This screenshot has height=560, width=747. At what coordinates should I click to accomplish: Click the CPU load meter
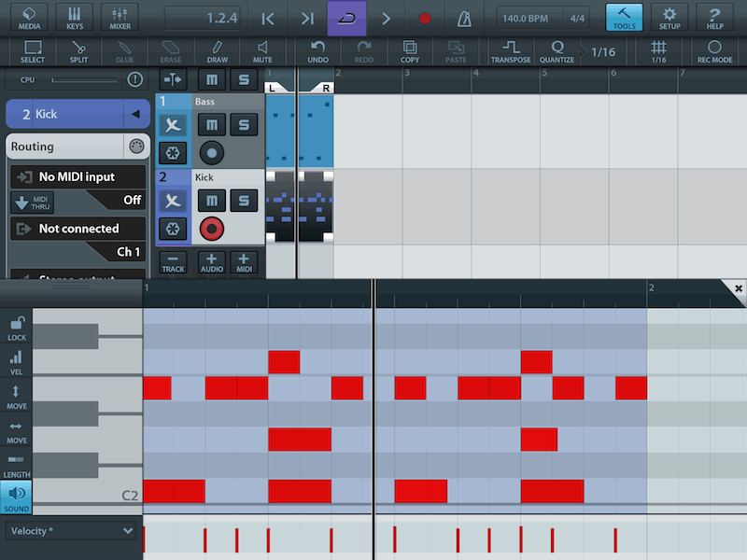tap(85, 80)
